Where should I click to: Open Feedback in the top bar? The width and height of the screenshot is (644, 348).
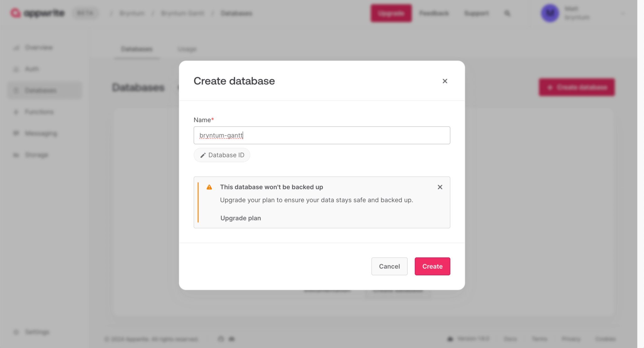[x=434, y=13]
